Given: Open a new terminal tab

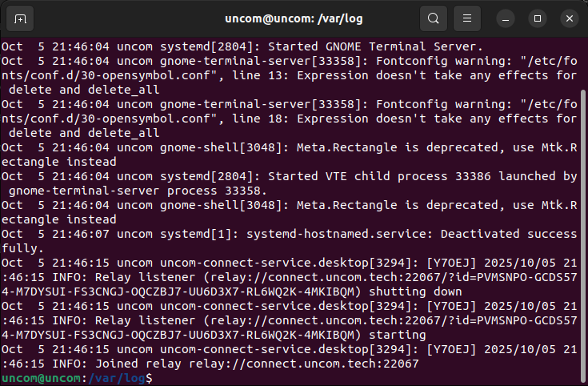Looking at the screenshot, I should [x=20, y=18].
